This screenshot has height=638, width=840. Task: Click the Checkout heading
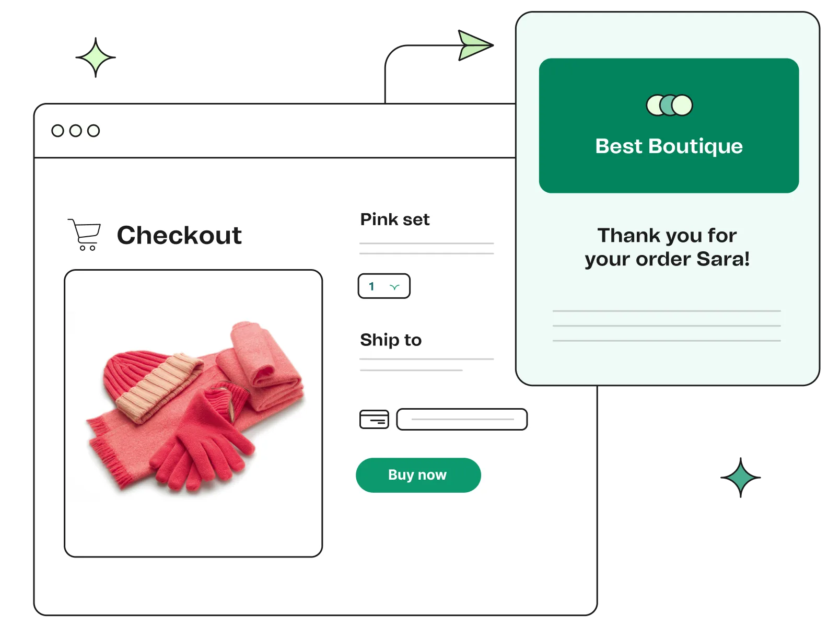pos(179,235)
